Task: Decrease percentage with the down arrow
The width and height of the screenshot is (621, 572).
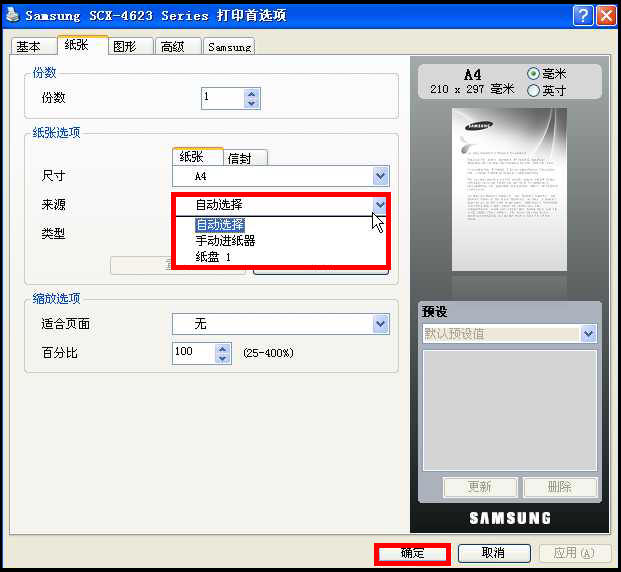Action: point(223,358)
